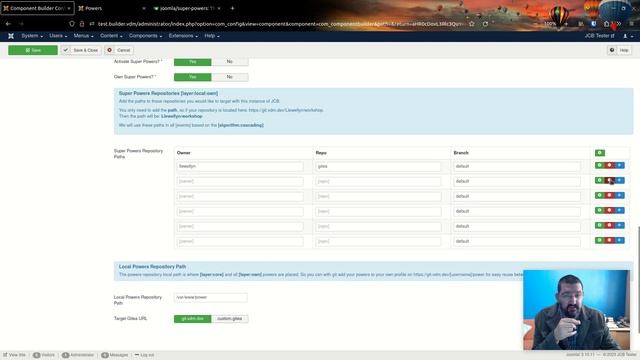Click the 'Local Powers Repository Path' heading
The height and width of the screenshot is (360, 640).
pyautogui.click(x=152, y=267)
